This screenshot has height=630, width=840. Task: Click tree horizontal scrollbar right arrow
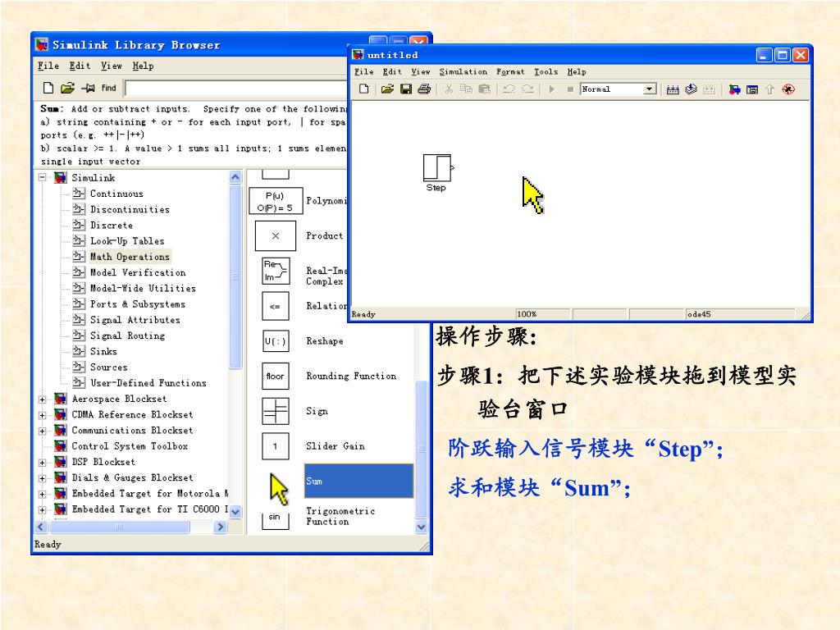coord(220,527)
